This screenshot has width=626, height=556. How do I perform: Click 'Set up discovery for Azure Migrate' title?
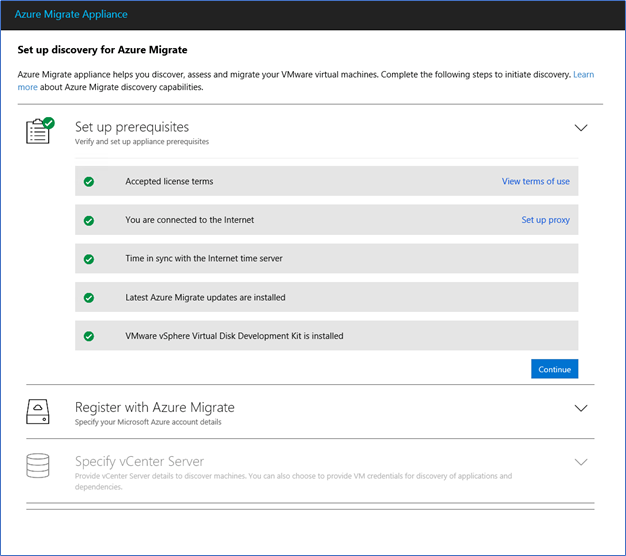click(x=102, y=50)
